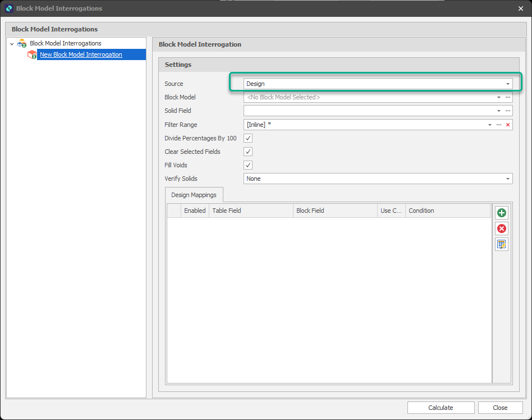
Task: Clear Filter Range with the red X
Action: [507, 125]
